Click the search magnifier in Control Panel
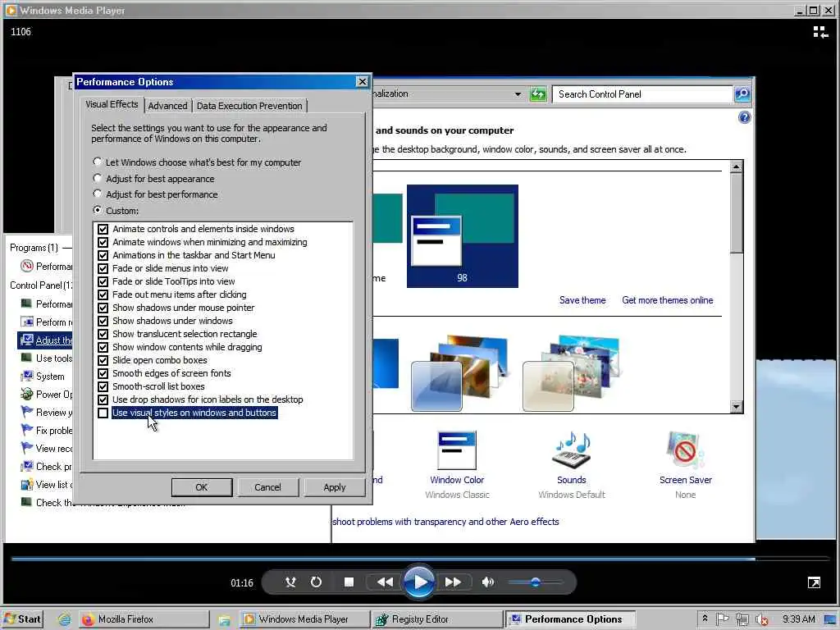The width and height of the screenshot is (840, 630). click(742, 94)
